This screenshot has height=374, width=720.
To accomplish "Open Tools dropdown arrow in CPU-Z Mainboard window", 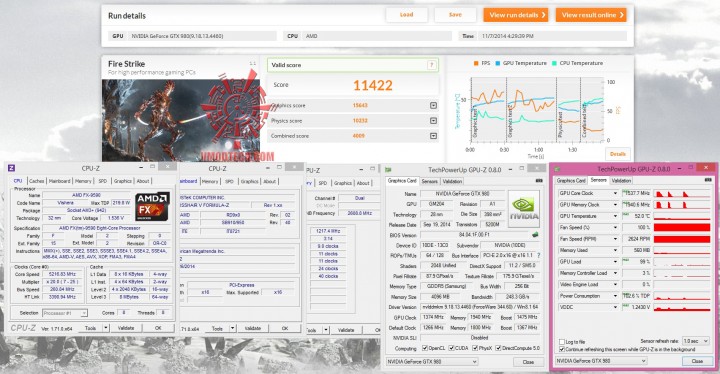I will pos(232,328).
